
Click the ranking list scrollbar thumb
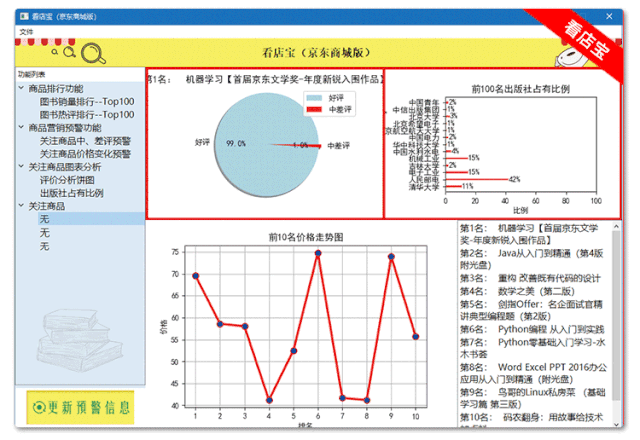point(616,316)
